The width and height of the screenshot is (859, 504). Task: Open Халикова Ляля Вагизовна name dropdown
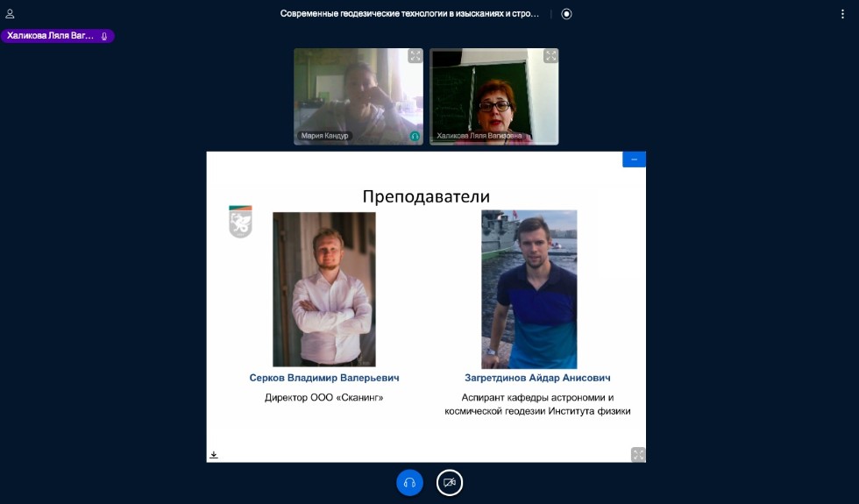click(479, 136)
